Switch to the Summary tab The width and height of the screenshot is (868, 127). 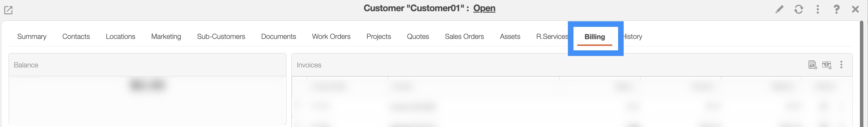tap(32, 36)
